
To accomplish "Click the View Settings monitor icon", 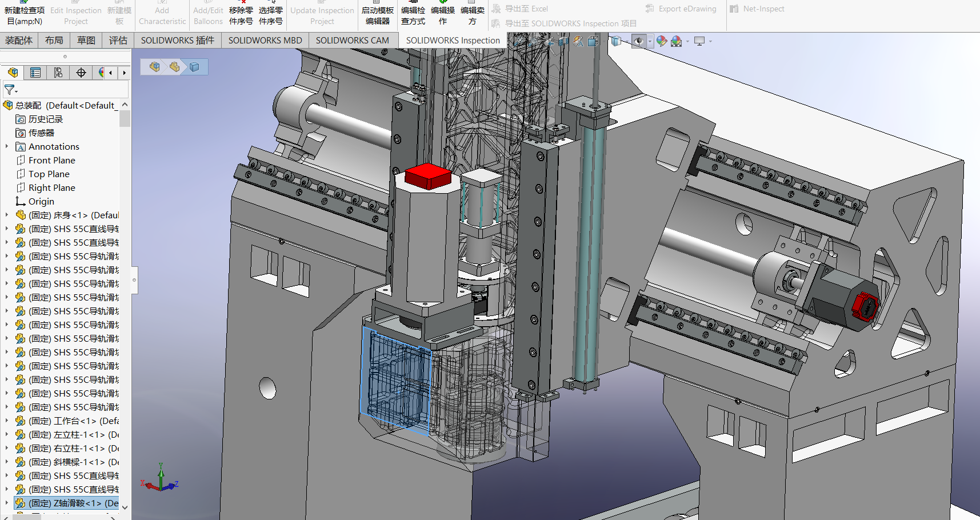I will pyautogui.click(x=699, y=41).
